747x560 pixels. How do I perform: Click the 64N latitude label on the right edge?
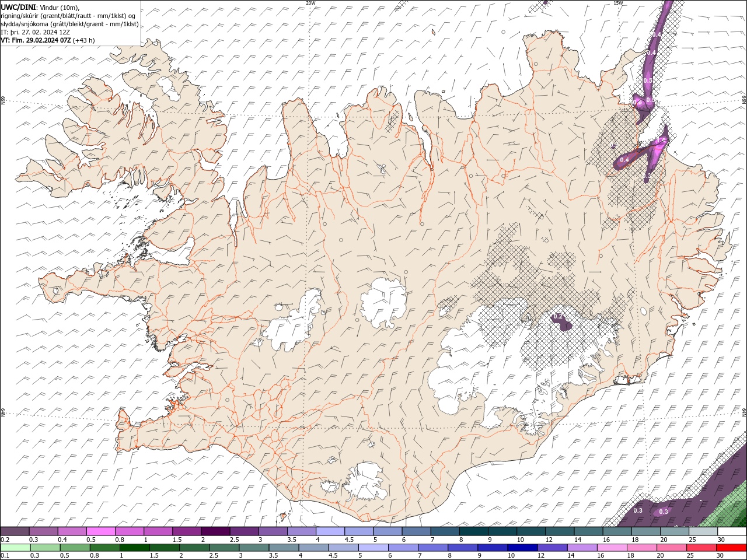744,412
